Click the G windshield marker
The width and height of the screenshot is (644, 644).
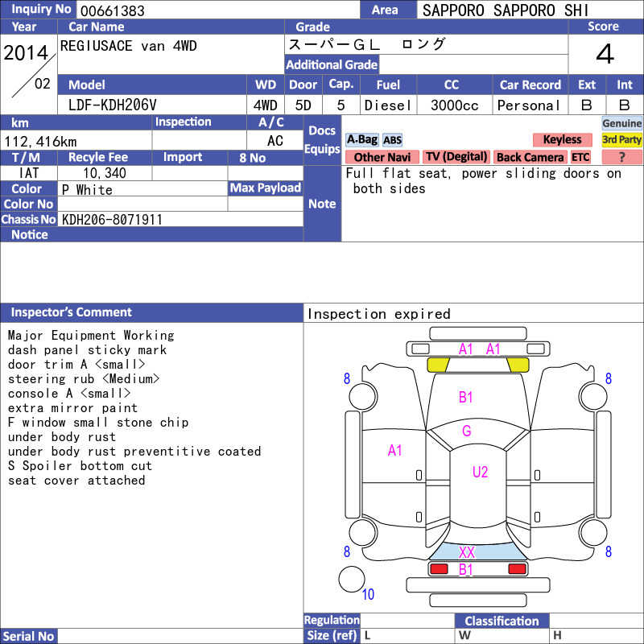(467, 431)
